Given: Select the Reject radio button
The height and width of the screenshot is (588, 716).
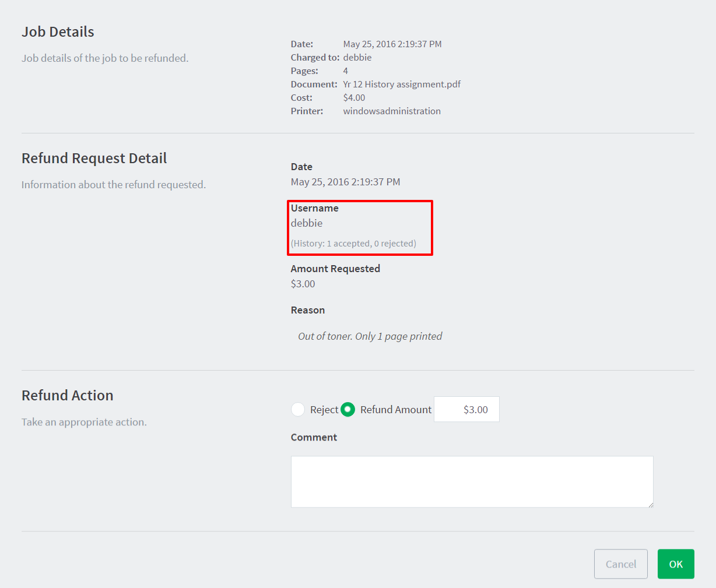Looking at the screenshot, I should [298, 410].
